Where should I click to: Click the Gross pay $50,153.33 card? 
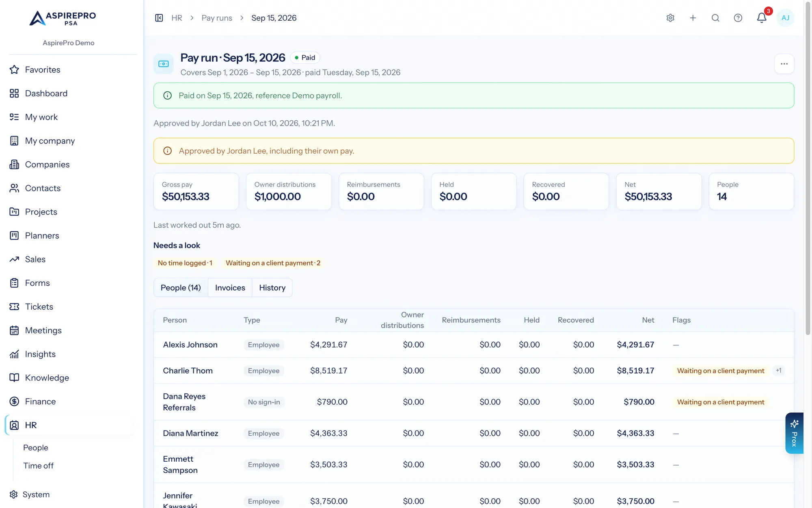[196, 191]
